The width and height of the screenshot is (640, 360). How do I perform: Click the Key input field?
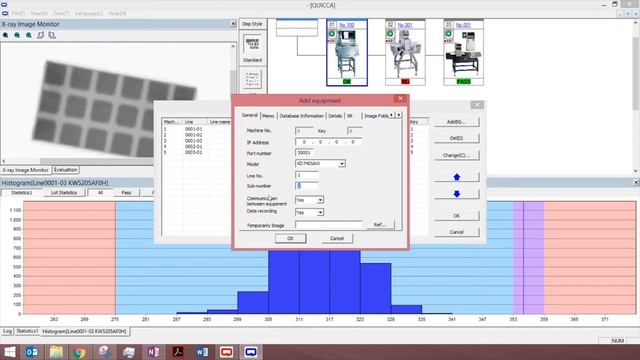pos(355,131)
